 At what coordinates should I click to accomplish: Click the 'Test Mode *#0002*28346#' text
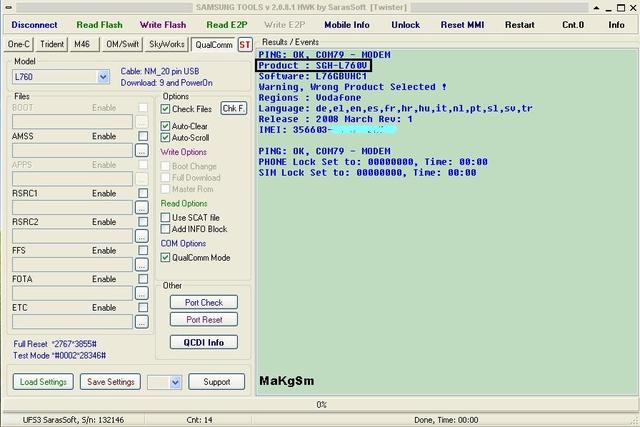point(60,356)
